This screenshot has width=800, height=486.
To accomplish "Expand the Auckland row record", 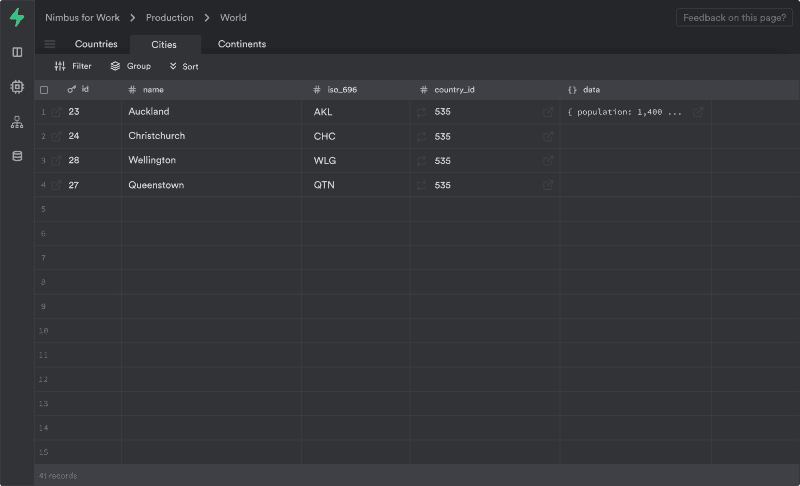I will [57, 112].
